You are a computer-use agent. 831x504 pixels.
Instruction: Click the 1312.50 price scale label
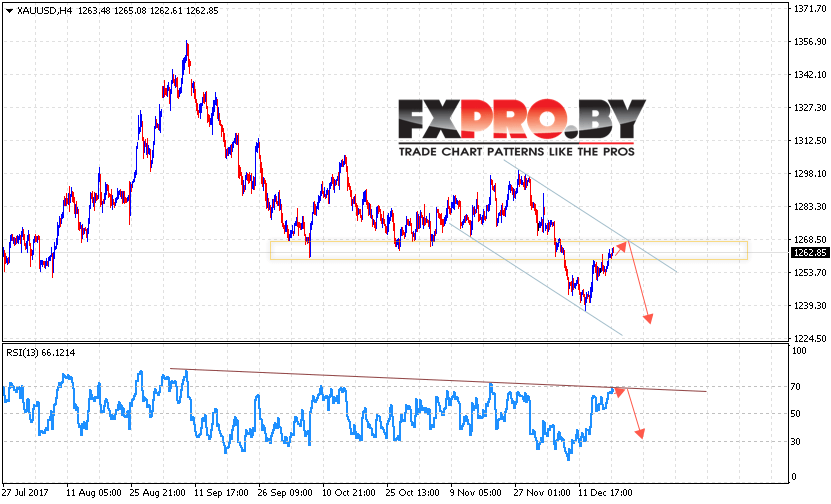[809, 140]
